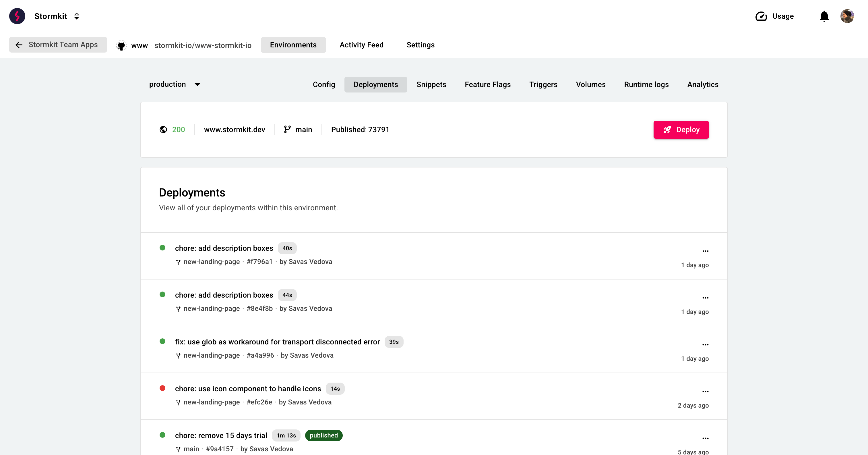The height and width of the screenshot is (455, 868).
Task: Click the GitHub repository icon
Action: click(x=121, y=45)
